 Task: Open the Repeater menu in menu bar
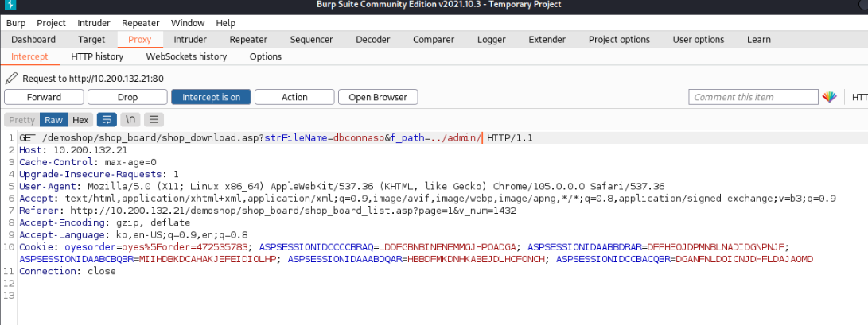click(x=141, y=23)
